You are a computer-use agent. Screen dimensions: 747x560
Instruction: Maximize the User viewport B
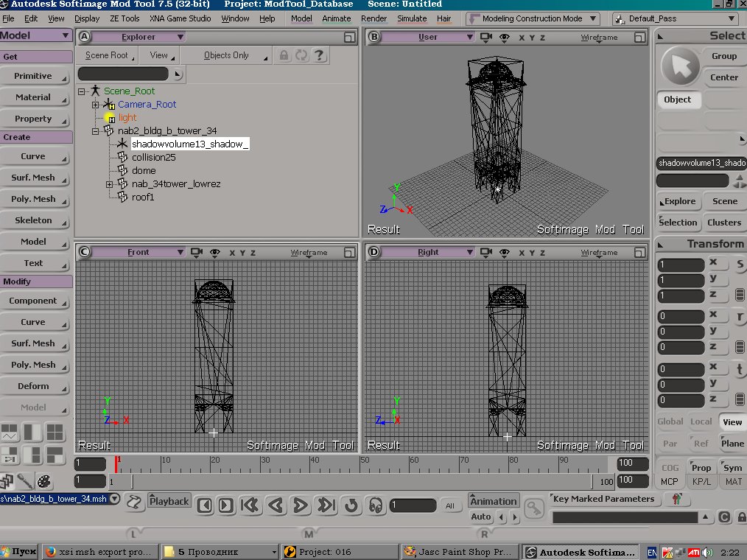(639, 37)
